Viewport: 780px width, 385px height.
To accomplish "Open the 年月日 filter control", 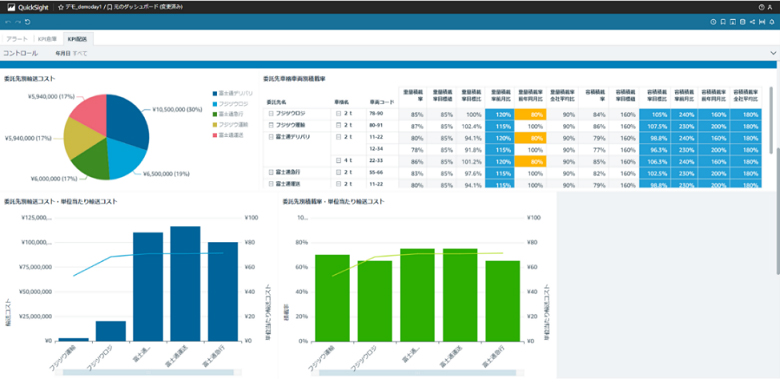I will (71, 53).
